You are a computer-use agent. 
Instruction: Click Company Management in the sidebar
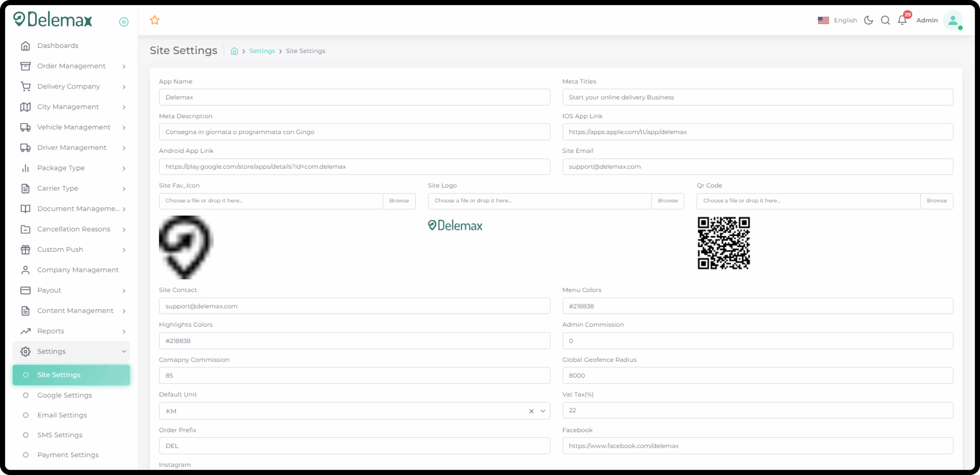pyautogui.click(x=78, y=270)
